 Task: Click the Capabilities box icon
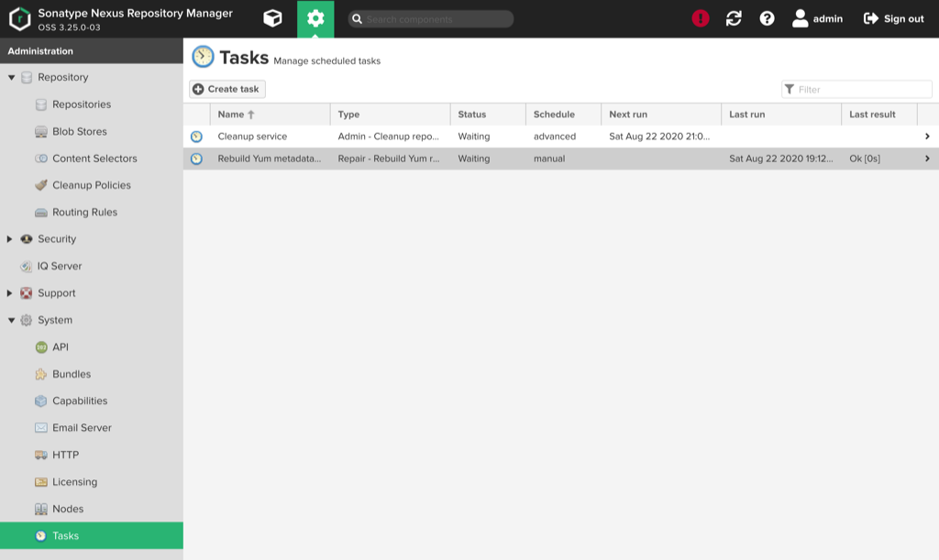click(x=40, y=401)
